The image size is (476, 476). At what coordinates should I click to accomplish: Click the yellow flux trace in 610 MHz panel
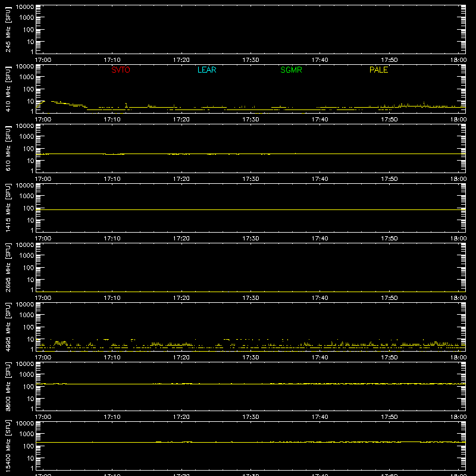[x=250, y=154]
